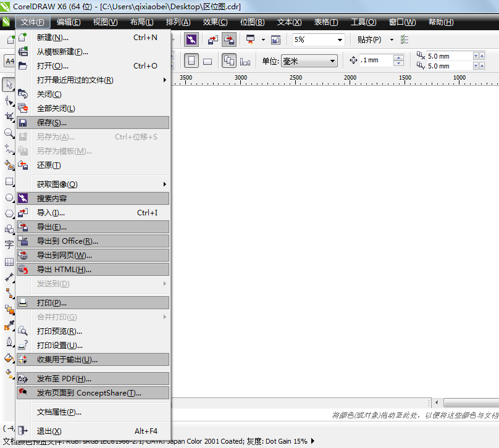
Task: Choose 导出(E)... menu entry
Action: [x=93, y=227]
